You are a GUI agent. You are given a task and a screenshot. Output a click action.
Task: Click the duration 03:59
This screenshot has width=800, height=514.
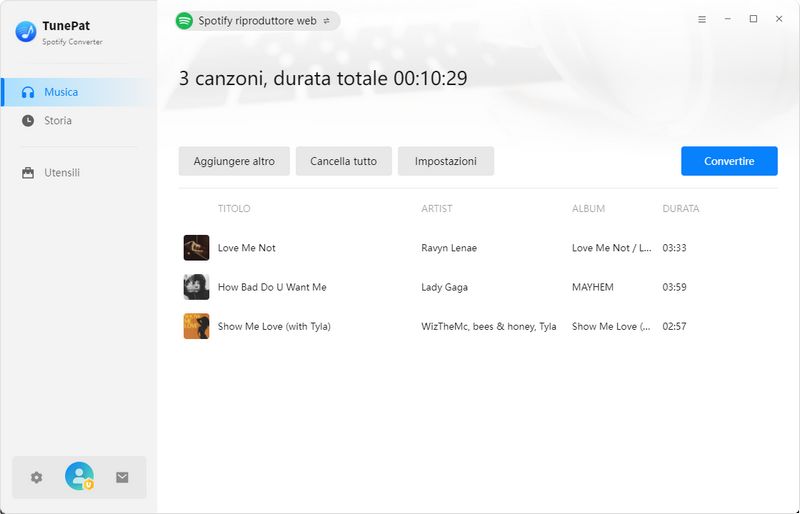[x=674, y=287]
